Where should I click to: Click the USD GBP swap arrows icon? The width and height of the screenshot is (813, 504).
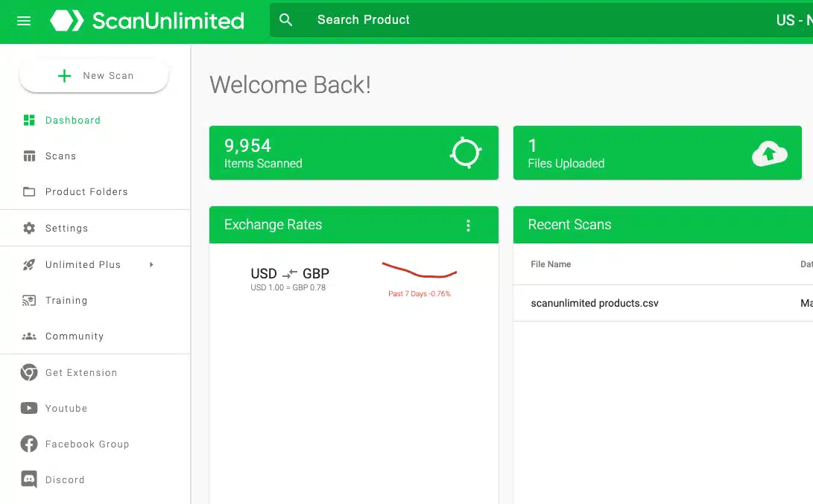(x=290, y=273)
